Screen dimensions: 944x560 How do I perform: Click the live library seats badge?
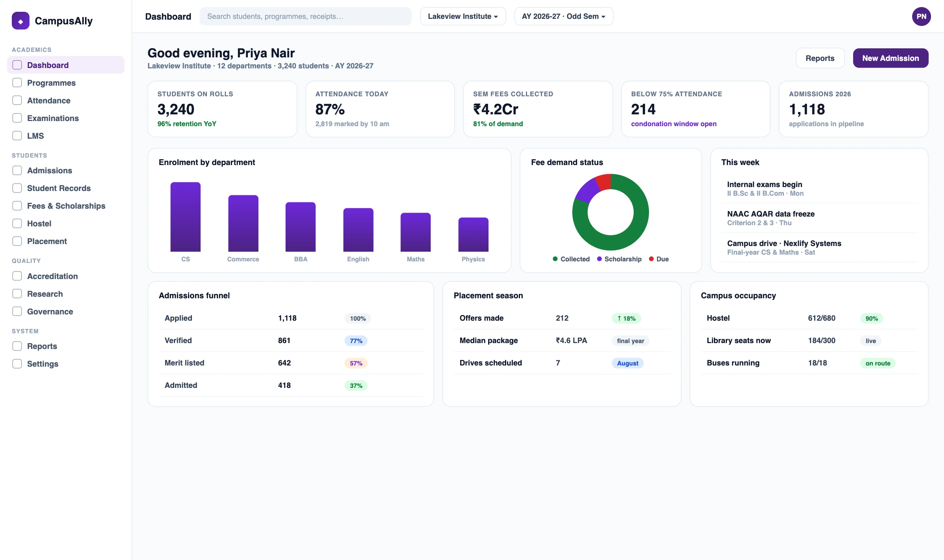(x=870, y=341)
